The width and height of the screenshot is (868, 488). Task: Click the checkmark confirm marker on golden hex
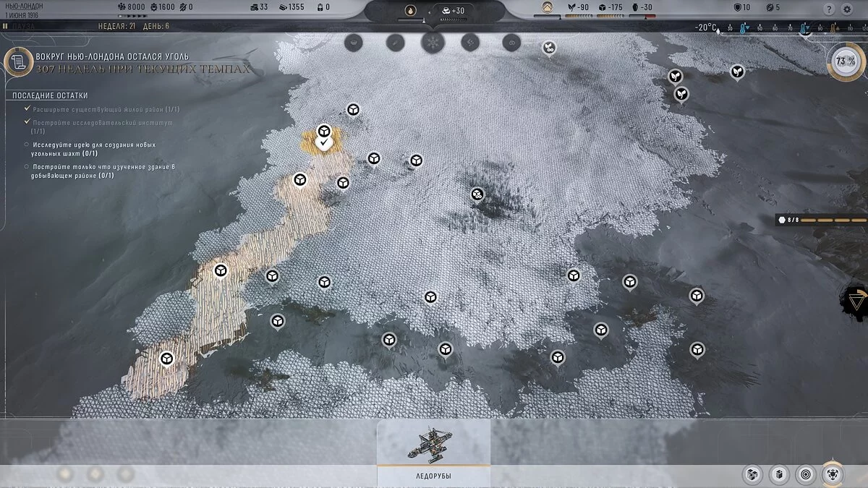tap(325, 144)
